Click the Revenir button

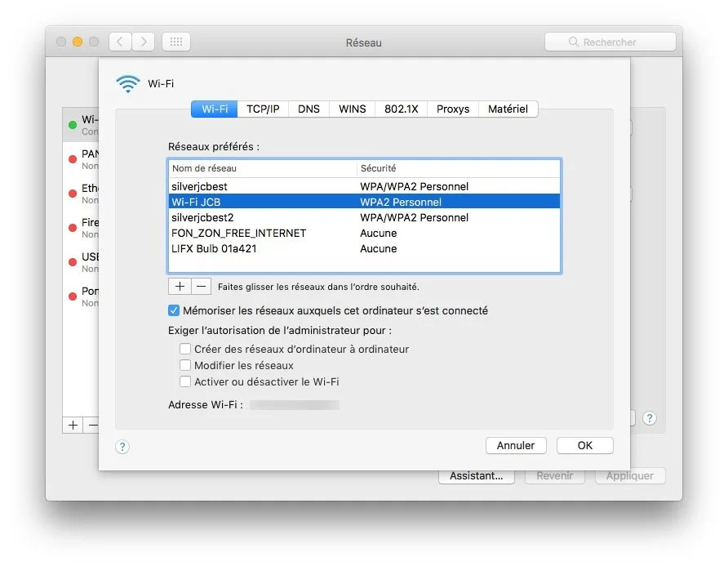(555, 476)
